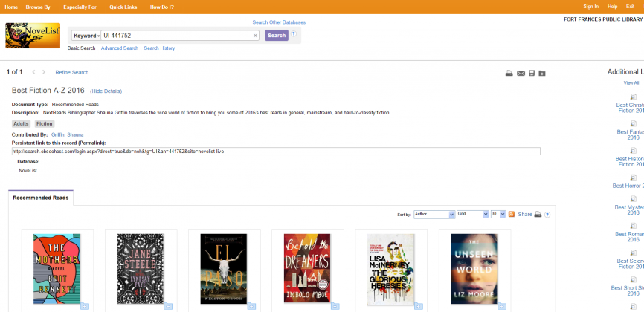This screenshot has height=312, width=644.
Task: Go to next result arrow
Action: pyautogui.click(x=44, y=72)
